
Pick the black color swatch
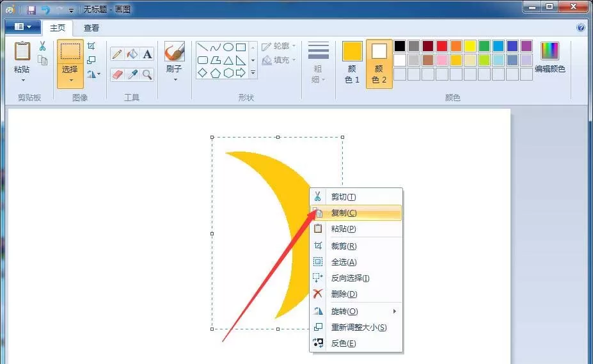pyautogui.click(x=400, y=46)
